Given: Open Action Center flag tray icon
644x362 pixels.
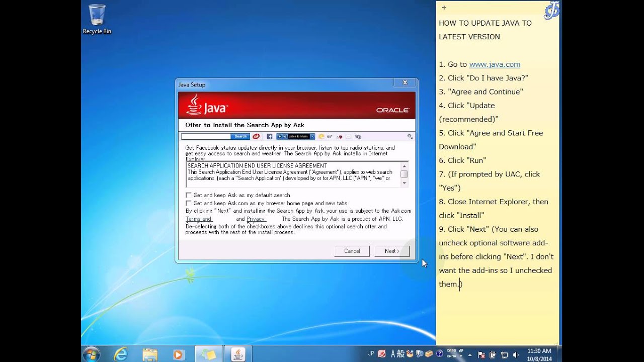Looking at the screenshot, I should coord(481,355).
